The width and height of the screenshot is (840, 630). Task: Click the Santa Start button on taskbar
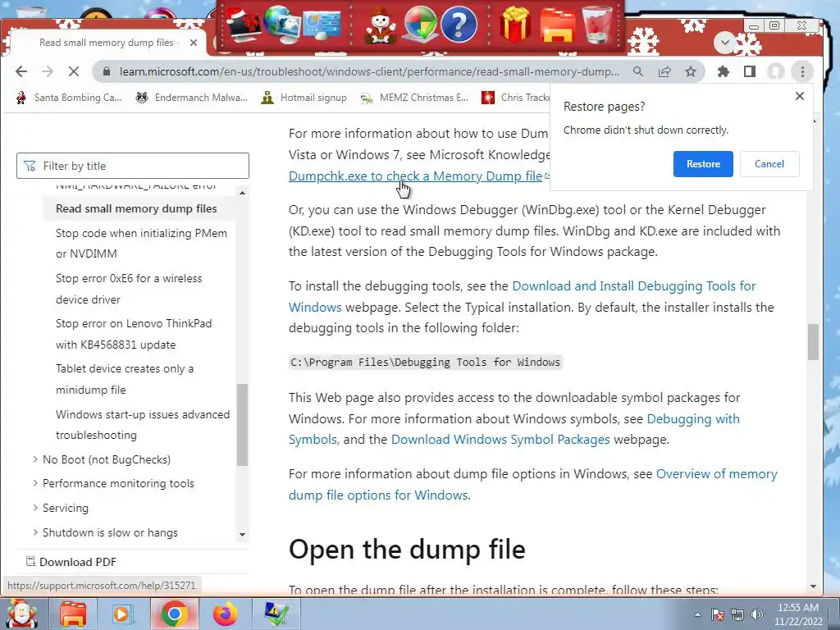21,614
